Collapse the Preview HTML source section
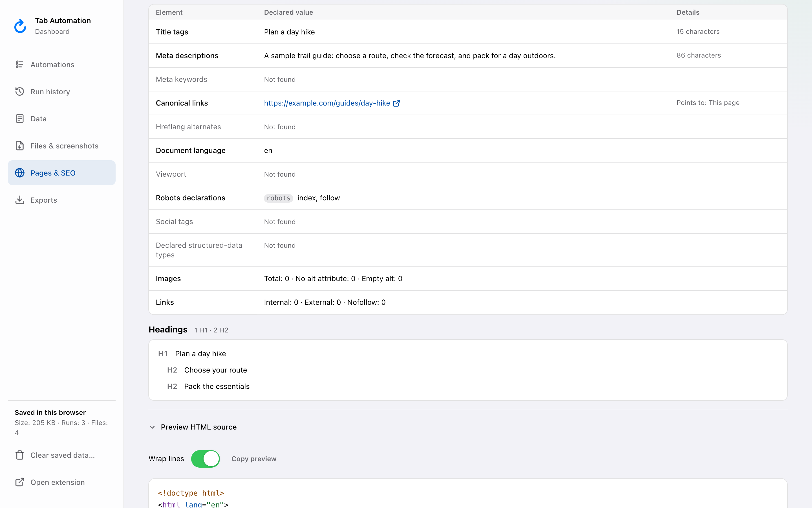 pos(193,427)
